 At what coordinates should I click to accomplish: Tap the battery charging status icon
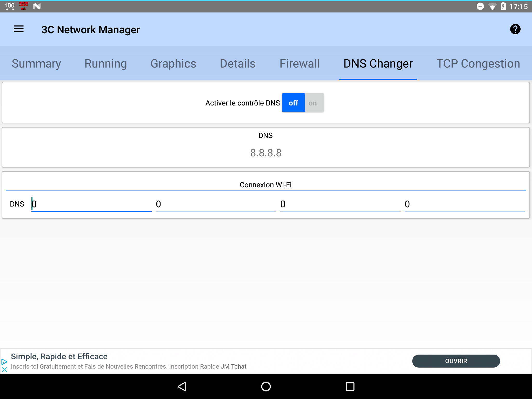(503, 6)
